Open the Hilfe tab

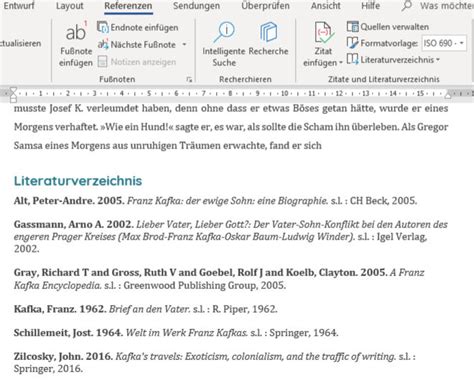(370, 6)
